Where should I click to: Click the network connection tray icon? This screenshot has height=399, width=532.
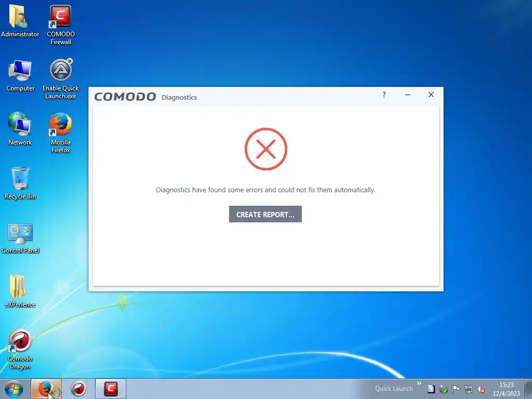coord(469,389)
